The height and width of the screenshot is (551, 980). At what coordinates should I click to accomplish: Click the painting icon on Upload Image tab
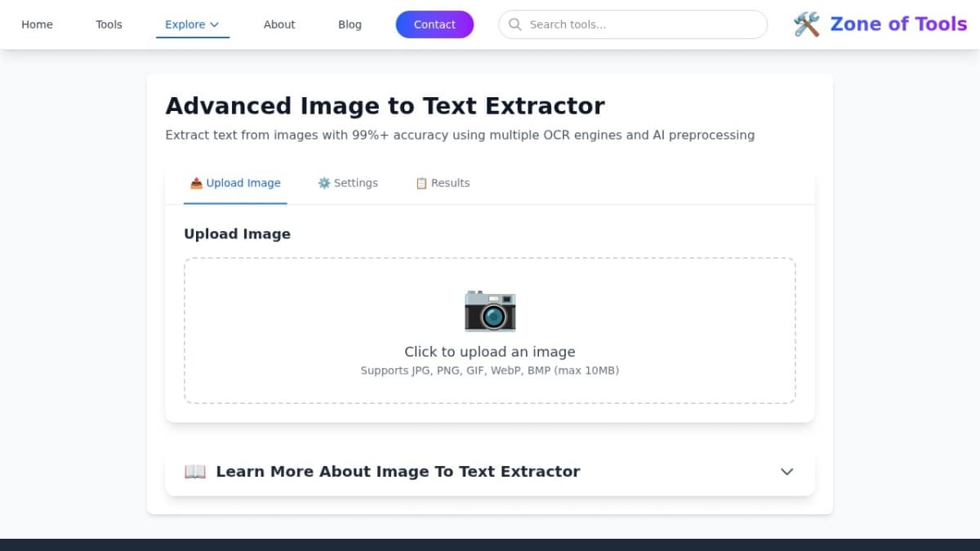pos(196,183)
